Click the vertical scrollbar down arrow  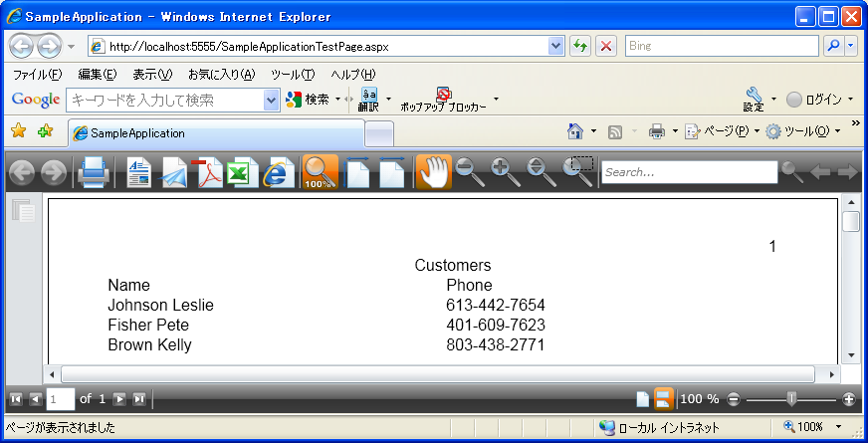tap(851, 355)
